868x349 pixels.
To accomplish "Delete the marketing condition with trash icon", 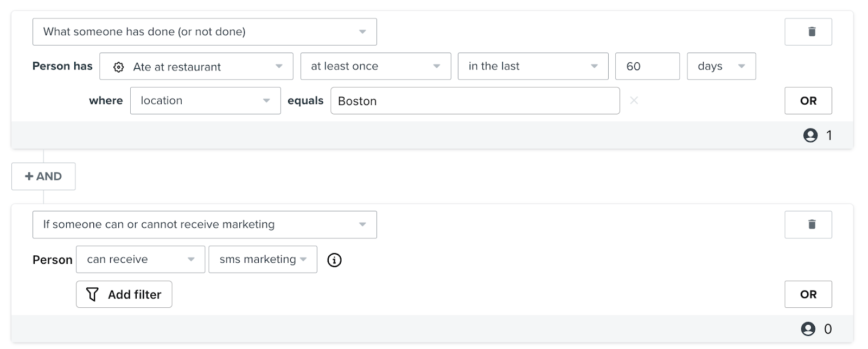I will click(808, 224).
